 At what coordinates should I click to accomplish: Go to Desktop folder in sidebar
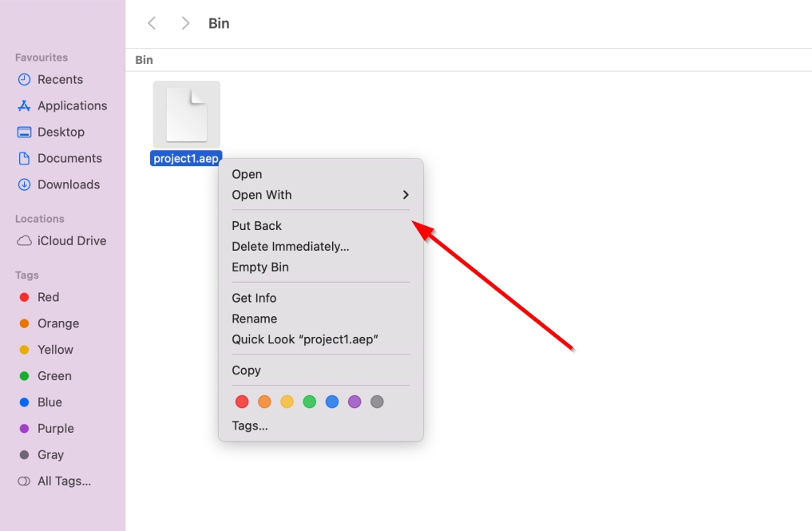tap(61, 132)
